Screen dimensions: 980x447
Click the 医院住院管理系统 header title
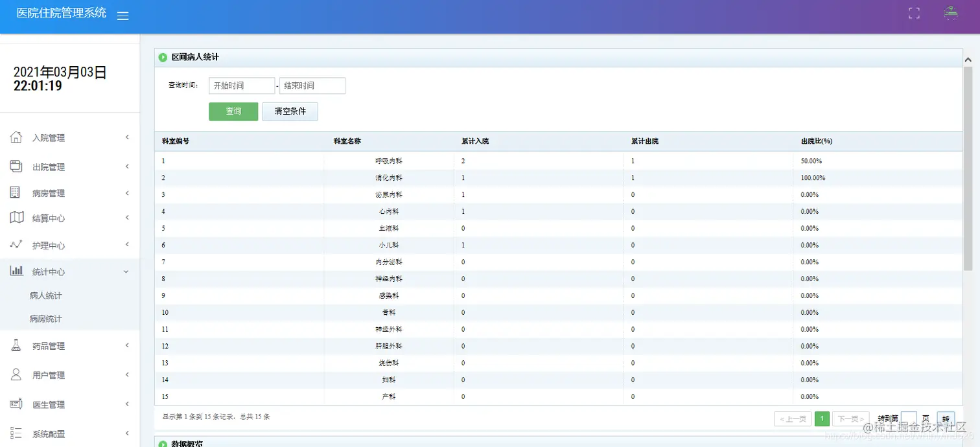(62, 13)
